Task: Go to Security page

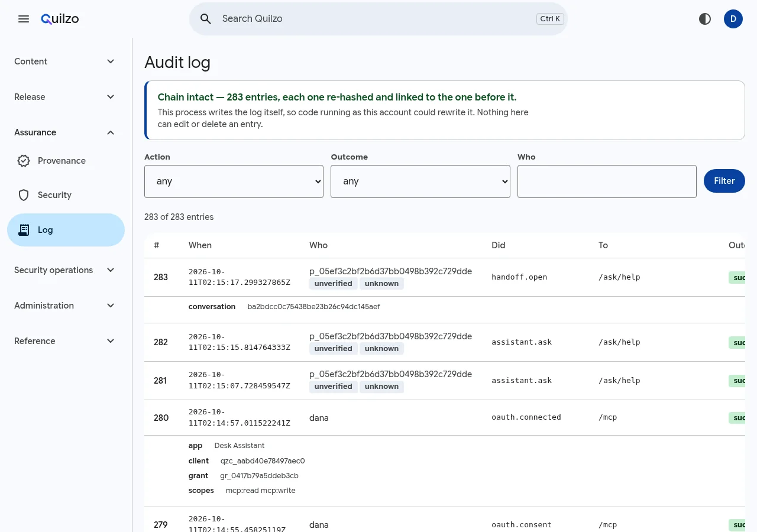Action: coord(66,195)
